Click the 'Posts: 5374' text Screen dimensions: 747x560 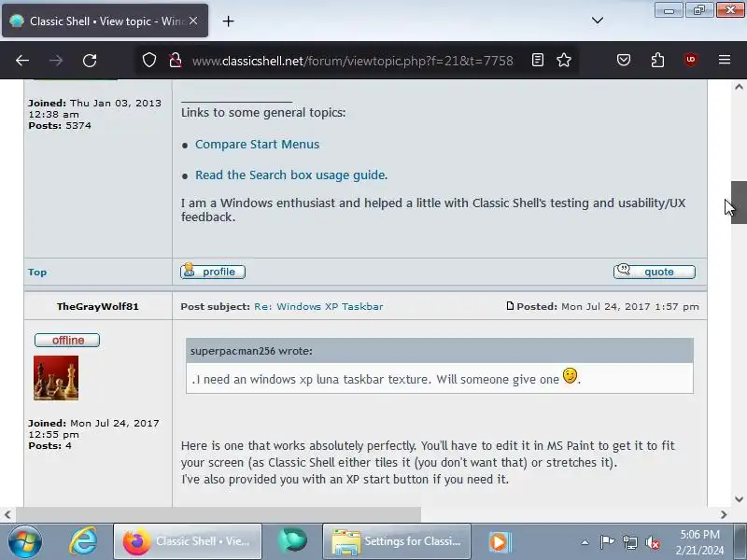pos(60,126)
